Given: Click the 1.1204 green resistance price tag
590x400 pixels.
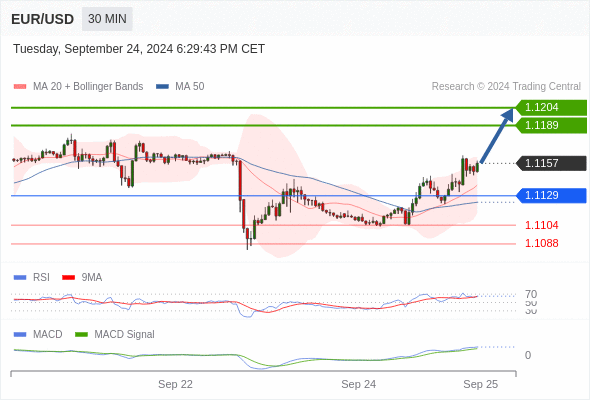Looking at the screenshot, I should click(x=551, y=108).
